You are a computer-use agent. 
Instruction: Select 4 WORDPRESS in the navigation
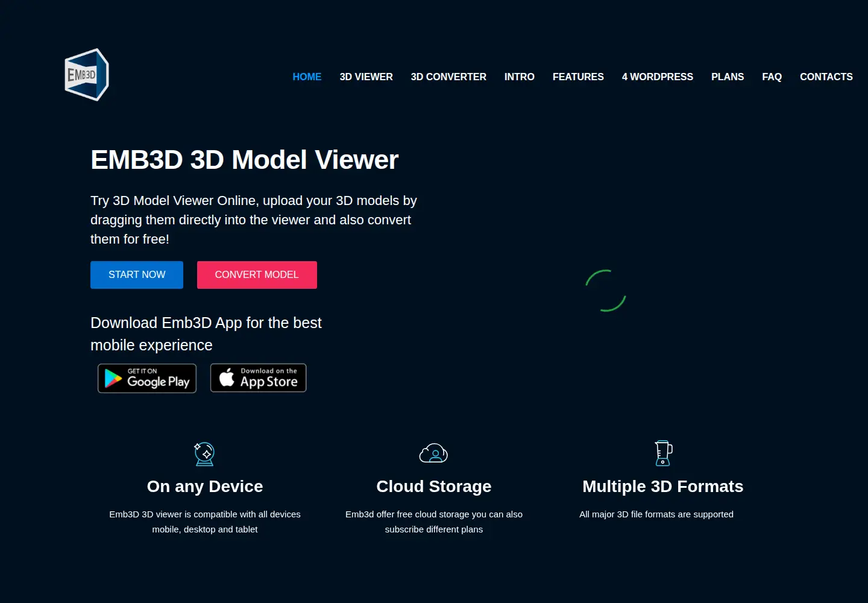point(657,77)
